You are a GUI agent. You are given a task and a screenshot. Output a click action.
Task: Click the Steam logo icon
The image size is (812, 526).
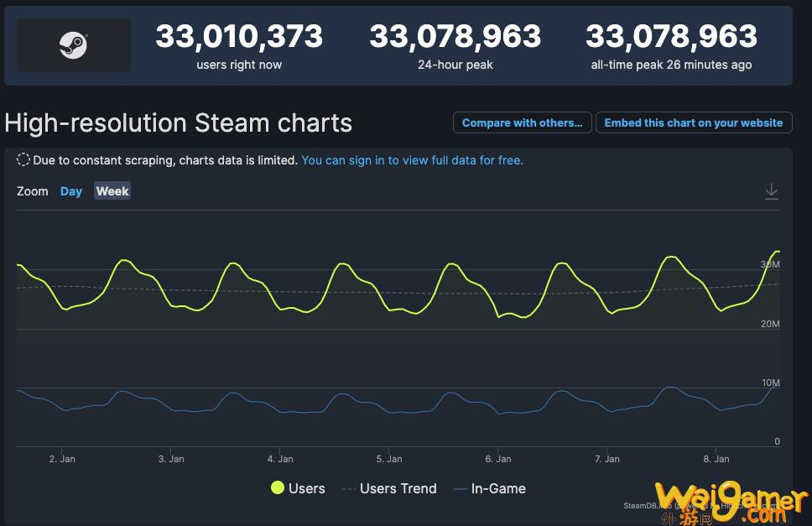tap(74, 45)
